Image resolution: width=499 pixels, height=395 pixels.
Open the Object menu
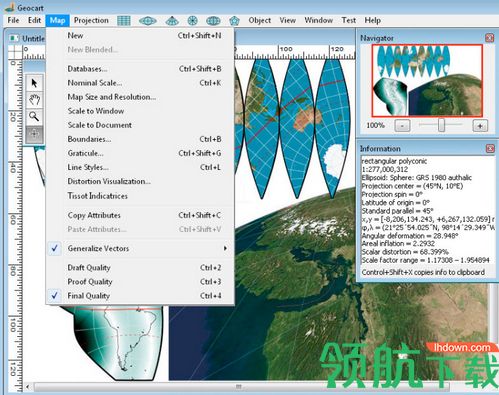pos(259,20)
